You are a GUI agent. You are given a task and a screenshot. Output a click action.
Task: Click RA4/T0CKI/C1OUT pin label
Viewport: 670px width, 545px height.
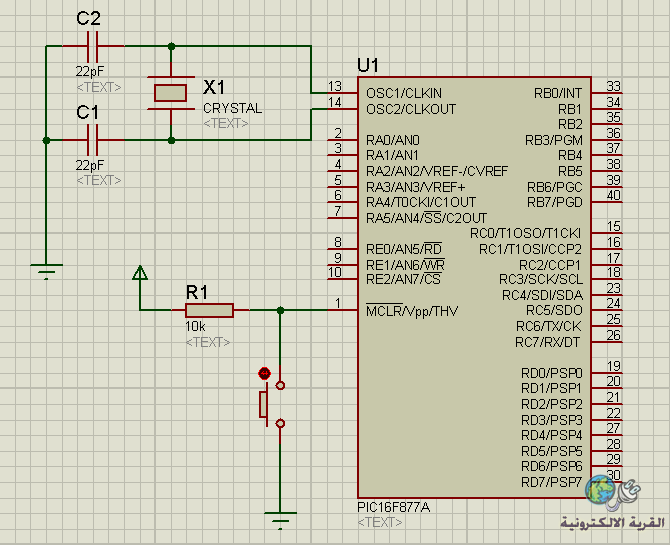coord(421,202)
